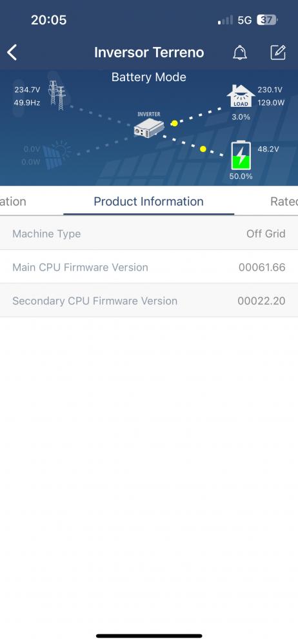Tap the Battery Mode status label
Image resolution: width=298 pixels, height=644 pixels.
click(148, 77)
